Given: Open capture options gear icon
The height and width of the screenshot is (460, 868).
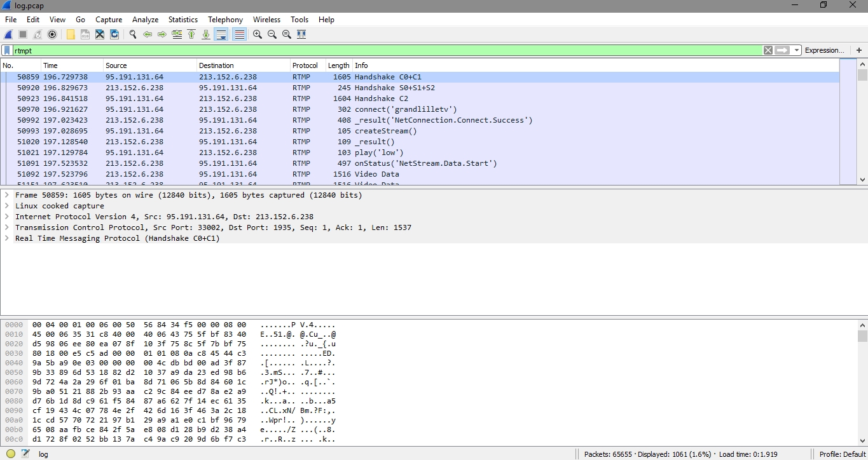Looking at the screenshot, I should [52, 34].
